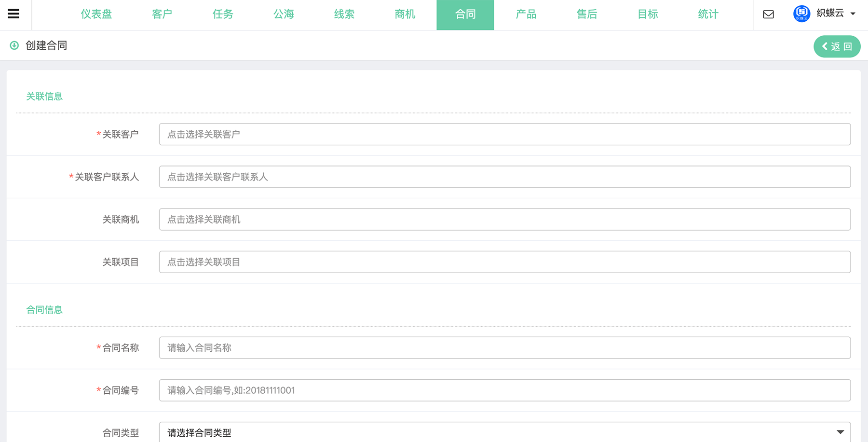Open the 统计 tab
Screen dimensions: 868x442
tap(708, 14)
